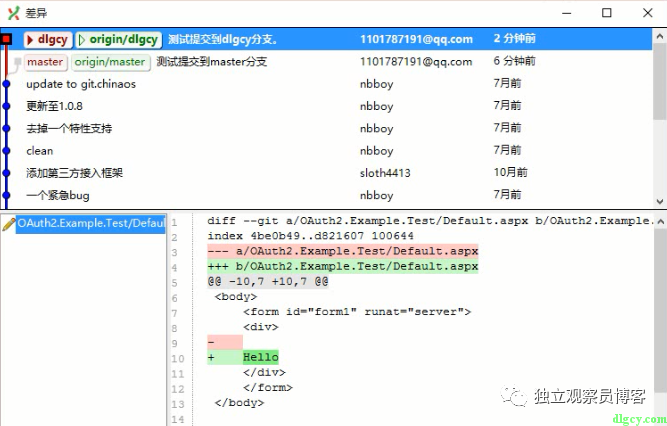The height and width of the screenshot is (426, 667).
Task: Click the 'diff --git' header line
Action: click(430, 221)
